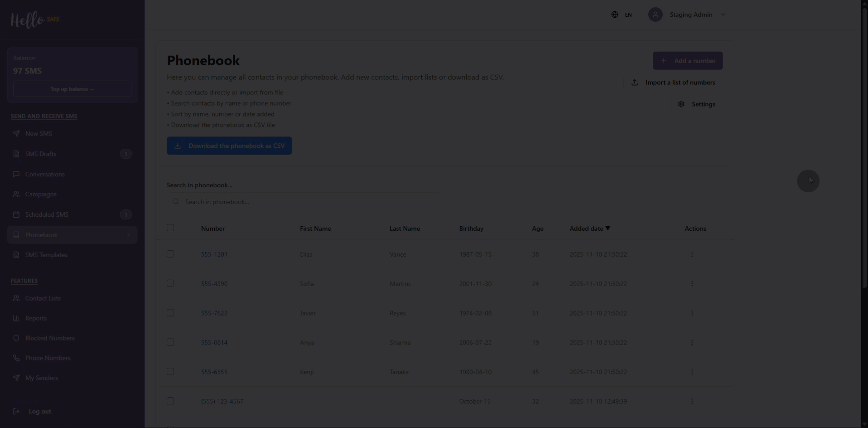Click the Phone Numbers handset icon
The image size is (868, 428).
coord(16,358)
